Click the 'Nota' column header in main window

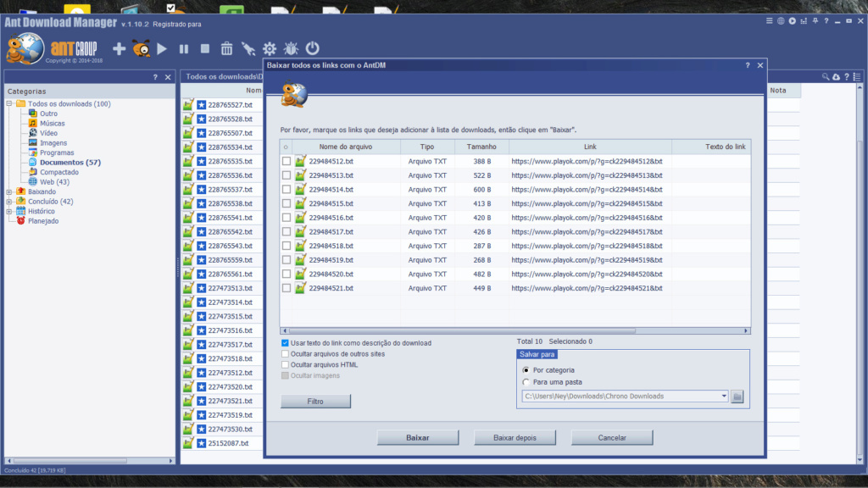[784, 90]
